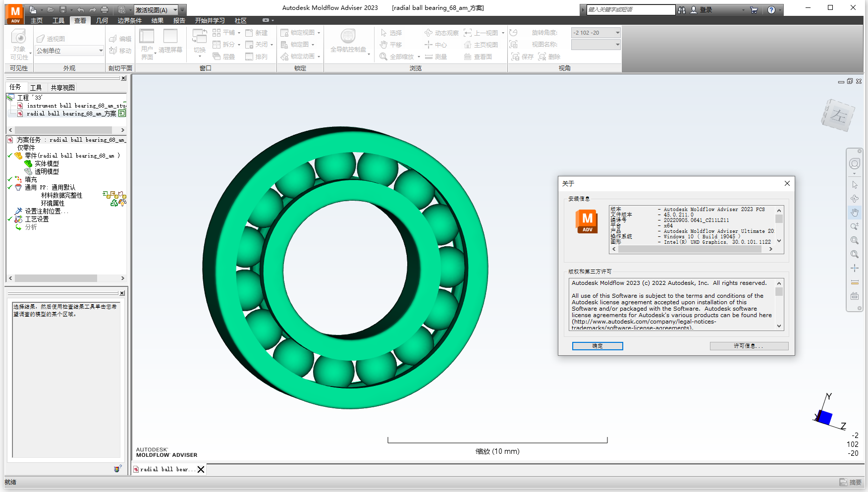The image size is (868, 492).
Task: Click the Redo arrow icon
Action: (x=92, y=9)
